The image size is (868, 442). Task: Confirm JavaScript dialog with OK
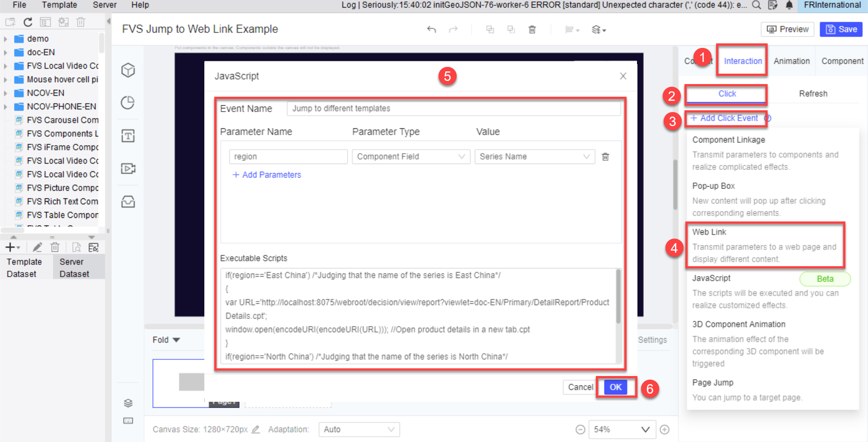tap(615, 387)
